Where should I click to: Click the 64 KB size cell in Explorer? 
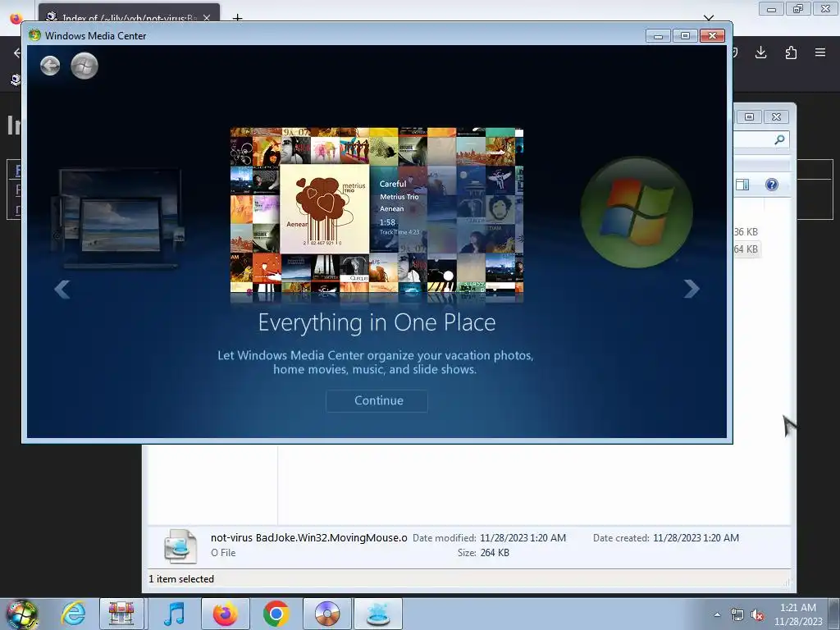[x=746, y=249]
